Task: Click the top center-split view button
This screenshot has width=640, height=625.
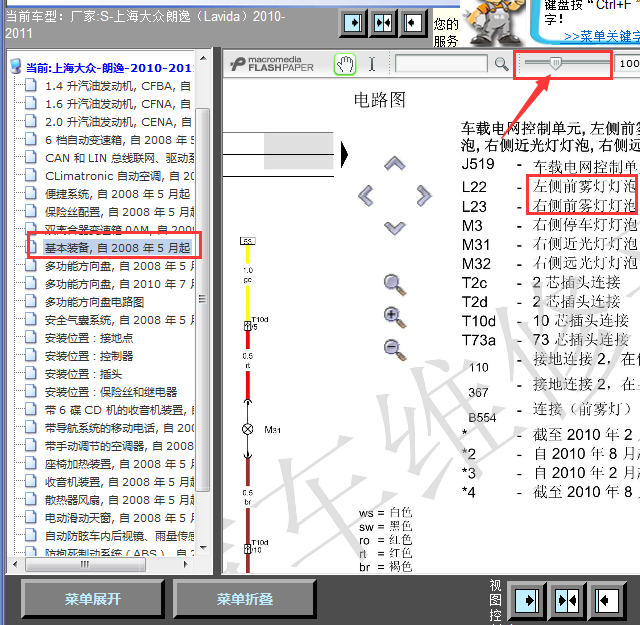Action: pyautogui.click(x=383, y=23)
